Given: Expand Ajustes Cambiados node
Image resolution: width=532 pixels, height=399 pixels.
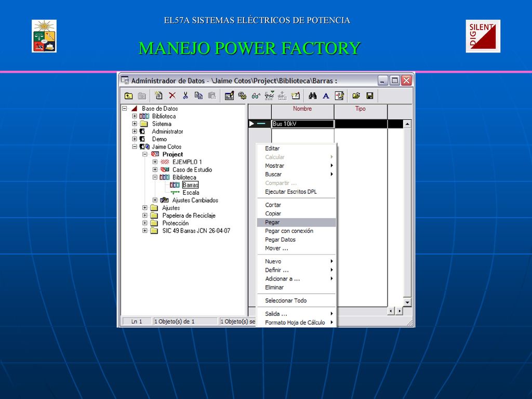Looking at the screenshot, I should pos(155,200).
